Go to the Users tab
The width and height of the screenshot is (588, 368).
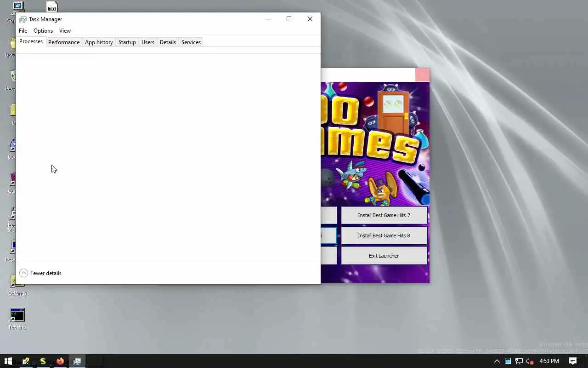(x=148, y=42)
